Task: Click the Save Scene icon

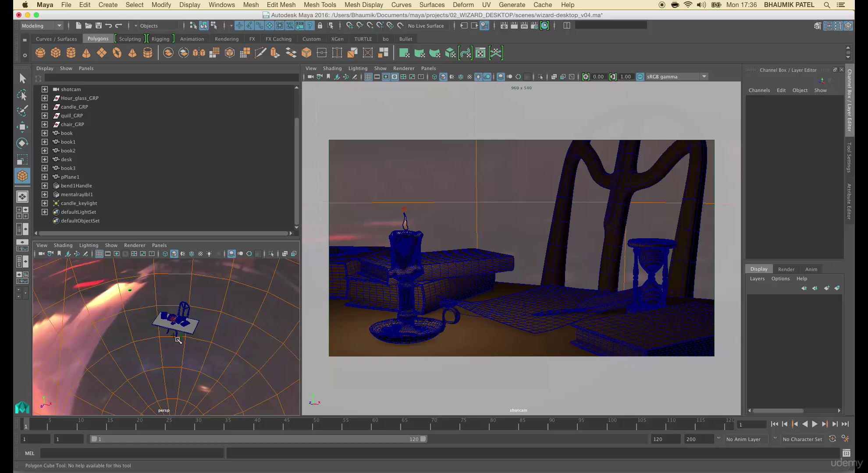Action: click(98, 25)
